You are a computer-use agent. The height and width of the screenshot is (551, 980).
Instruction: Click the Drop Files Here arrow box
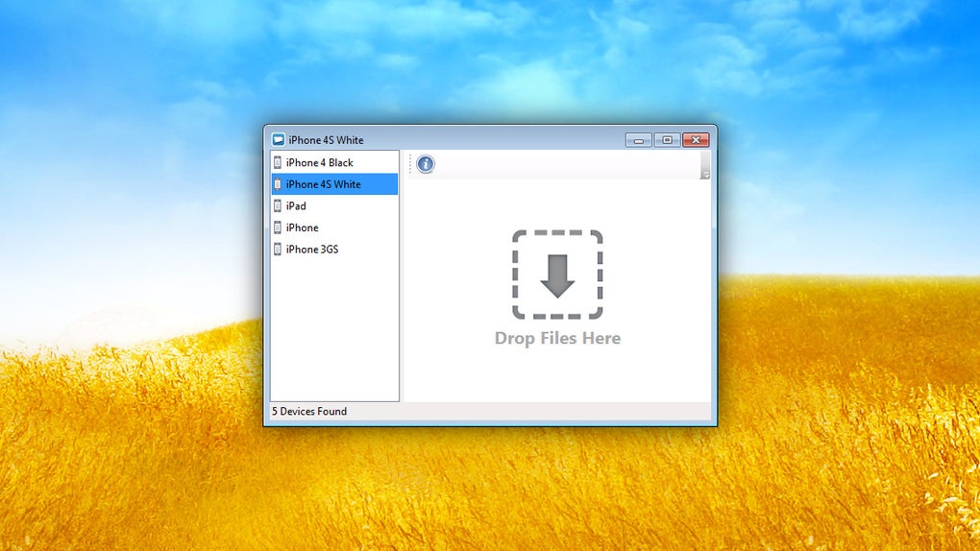(557, 275)
